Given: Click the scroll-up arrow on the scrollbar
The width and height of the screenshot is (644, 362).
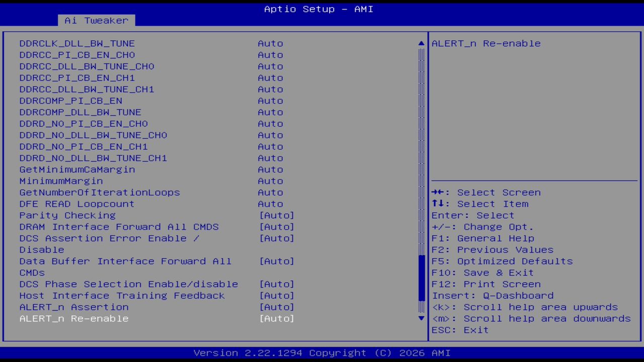Looking at the screenshot, I should [x=421, y=43].
